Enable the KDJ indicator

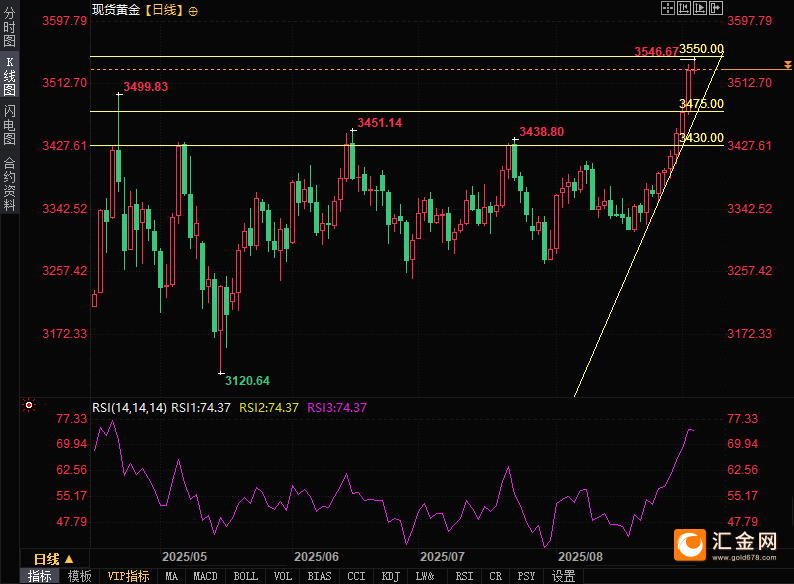click(x=390, y=576)
